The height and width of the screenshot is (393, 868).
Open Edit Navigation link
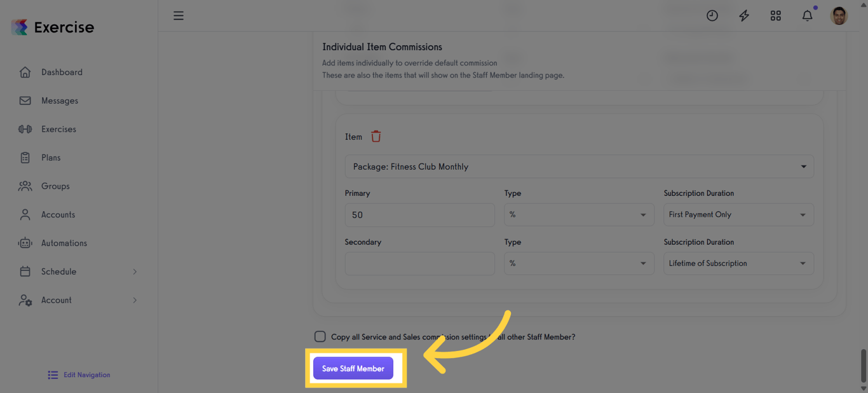pos(78,375)
